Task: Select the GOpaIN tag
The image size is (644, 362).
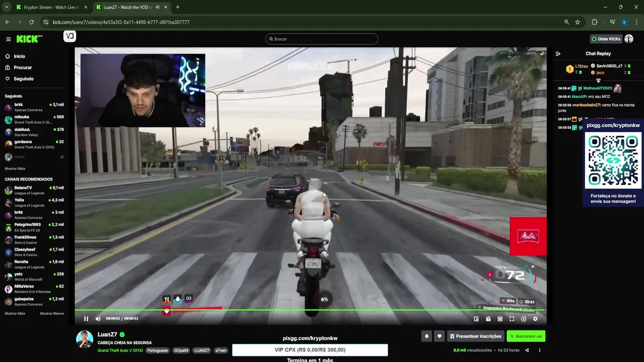Action: [181, 350]
